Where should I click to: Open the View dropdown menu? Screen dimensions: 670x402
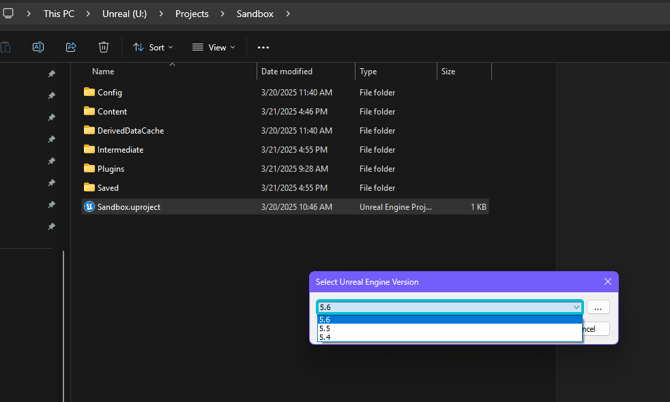(x=214, y=47)
